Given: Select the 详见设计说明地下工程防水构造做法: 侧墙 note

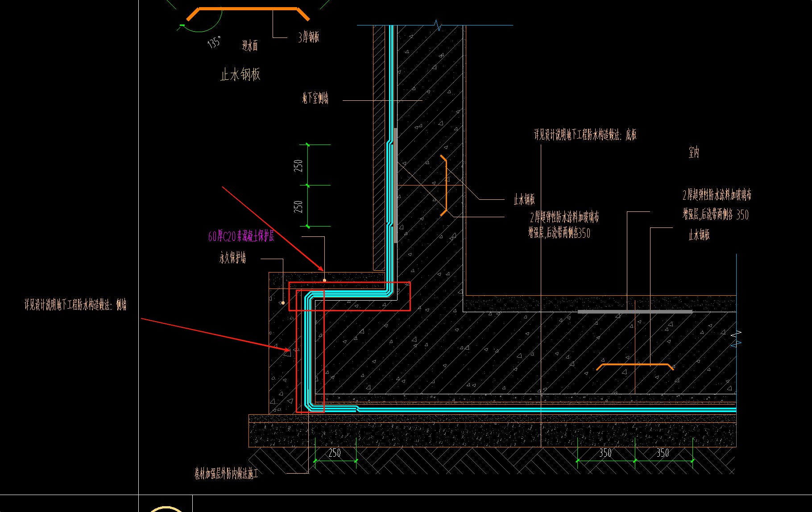Looking at the screenshot, I should [75, 305].
